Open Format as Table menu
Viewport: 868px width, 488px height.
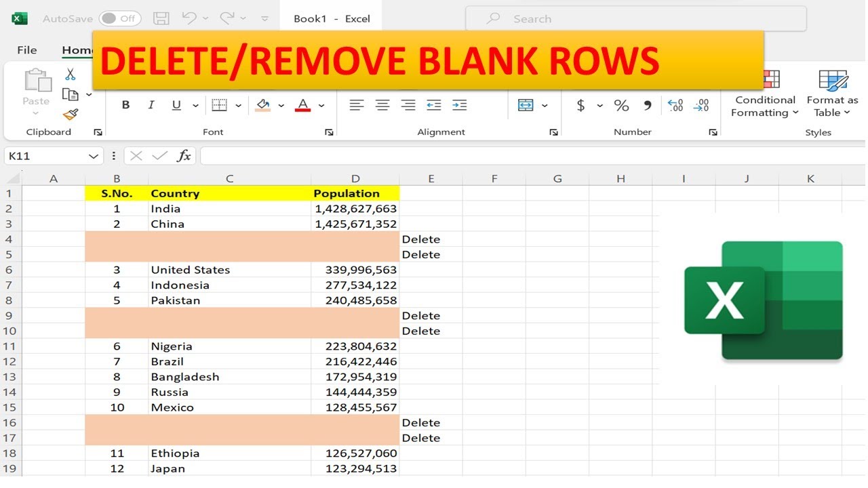tap(832, 94)
